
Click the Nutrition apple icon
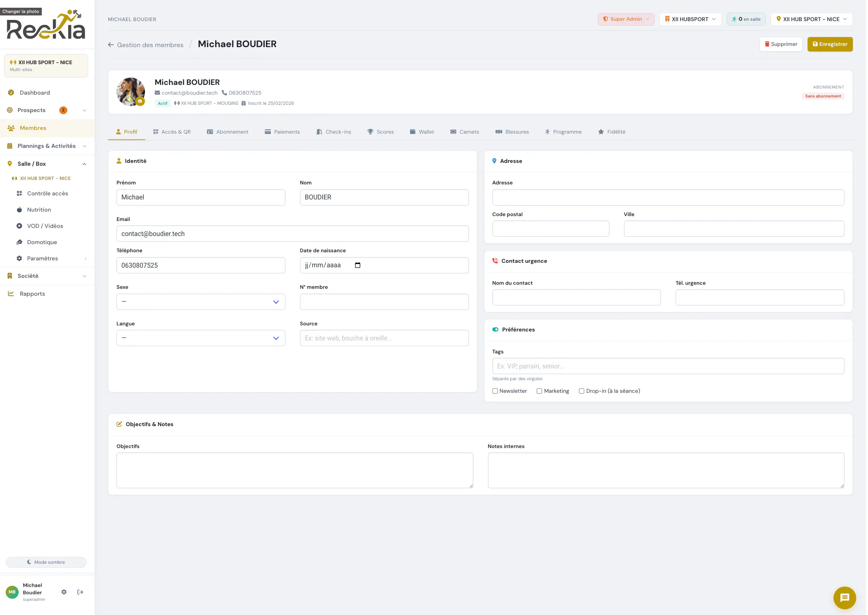point(19,210)
